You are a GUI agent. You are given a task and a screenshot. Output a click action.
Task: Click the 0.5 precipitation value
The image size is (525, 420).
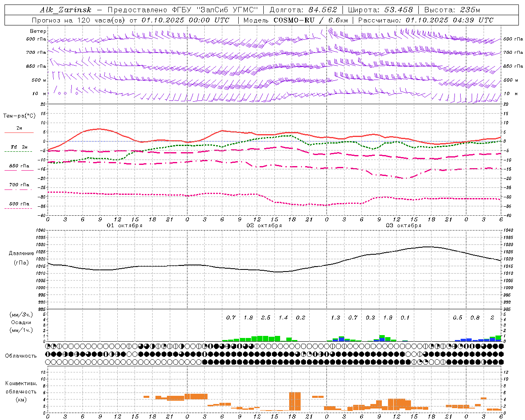tap(457, 318)
